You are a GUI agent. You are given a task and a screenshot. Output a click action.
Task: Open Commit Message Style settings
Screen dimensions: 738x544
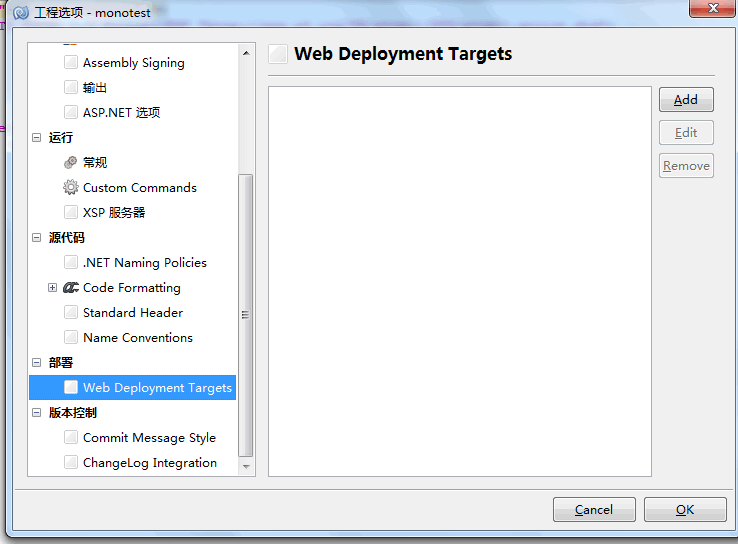click(x=149, y=438)
